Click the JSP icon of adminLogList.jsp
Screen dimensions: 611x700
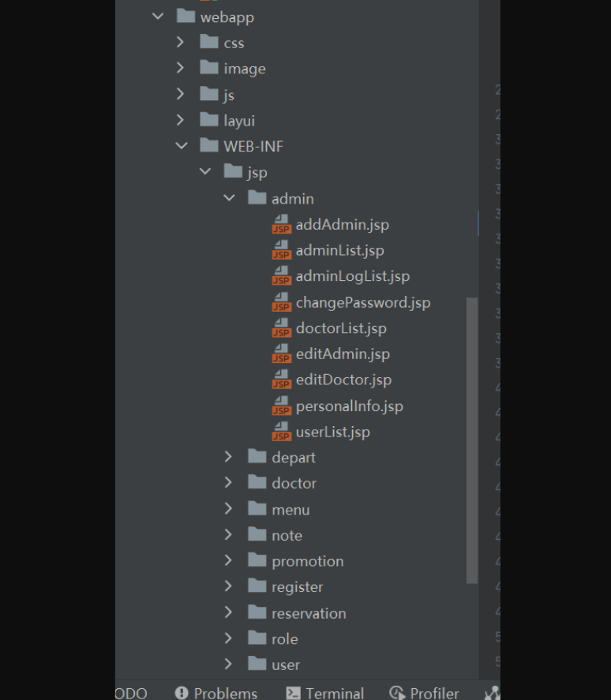tap(282, 277)
